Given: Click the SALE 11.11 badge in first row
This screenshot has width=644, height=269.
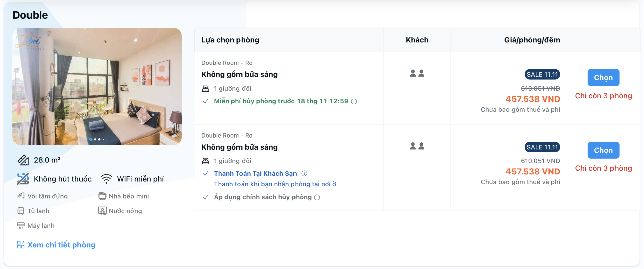Looking at the screenshot, I should (x=542, y=74).
